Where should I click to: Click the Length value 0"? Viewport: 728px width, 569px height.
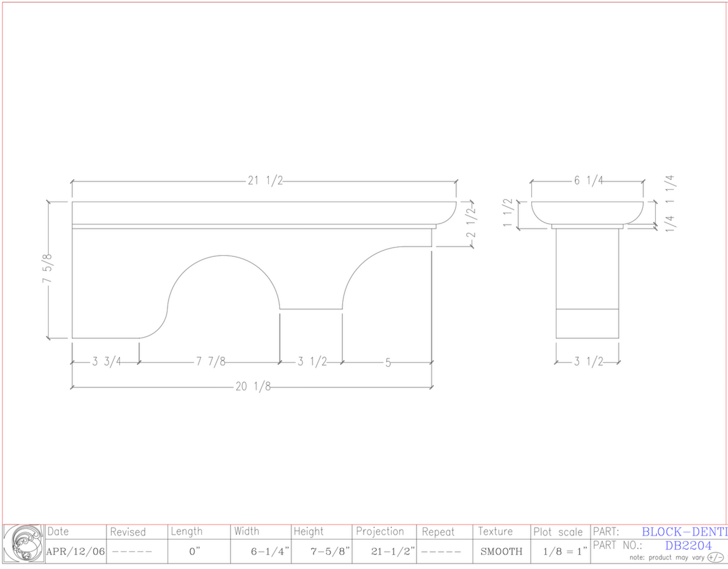tap(195, 551)
